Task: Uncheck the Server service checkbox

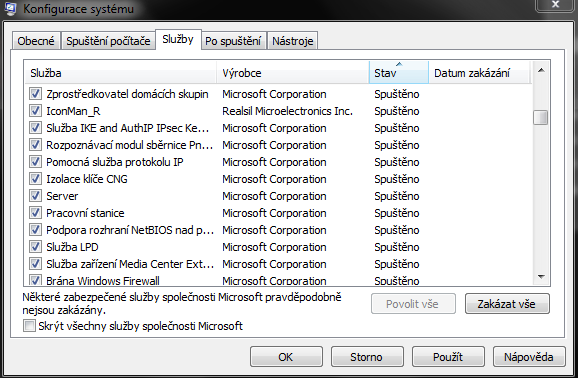Action: tap(35, 195)
